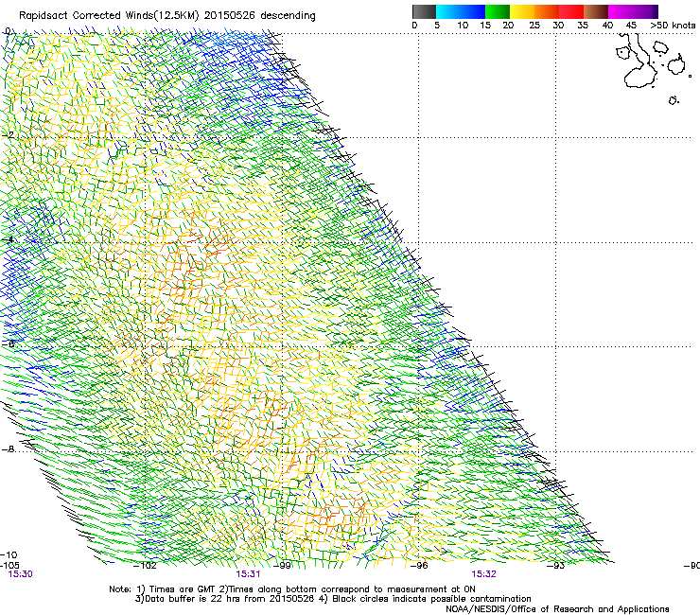Click the longitude label '-96'
Viewport: 700px width, 615px height.
419,566
